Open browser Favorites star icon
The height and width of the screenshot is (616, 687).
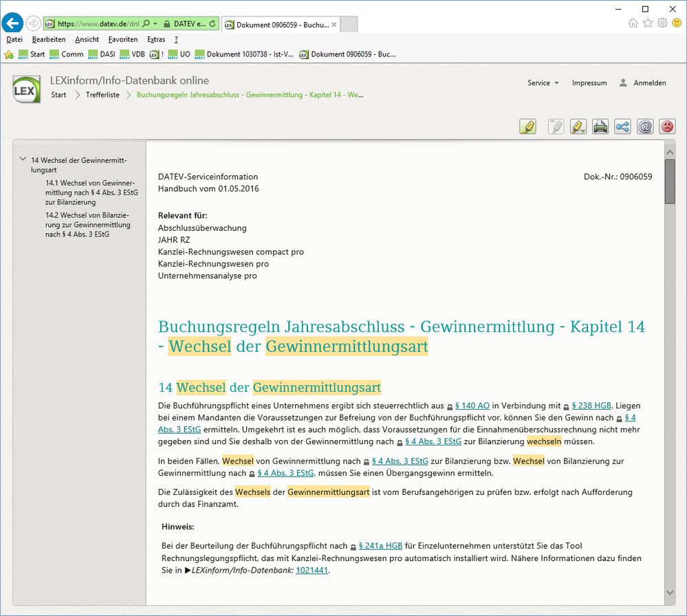click(648, 23)
